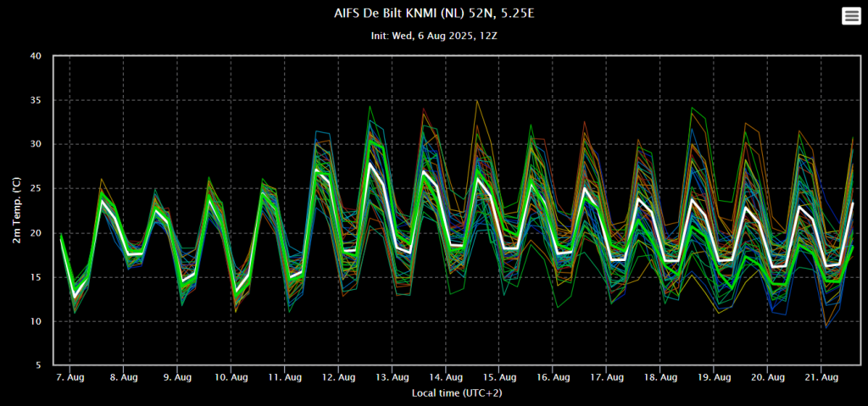Viewport: 868px width, 406px height.
Task: Click the 2m Temp. (°C) y-axis title
Action: (18, 211)
